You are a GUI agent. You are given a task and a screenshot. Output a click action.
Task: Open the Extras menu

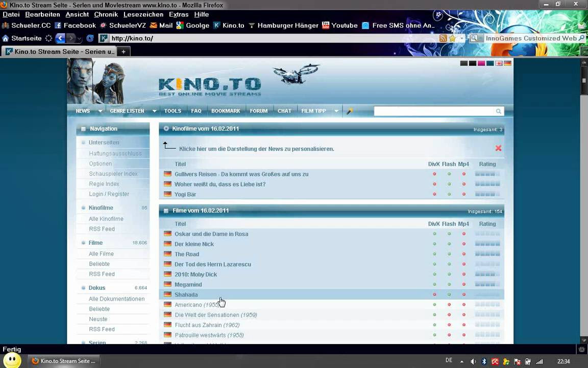click(x=179, y=15)
